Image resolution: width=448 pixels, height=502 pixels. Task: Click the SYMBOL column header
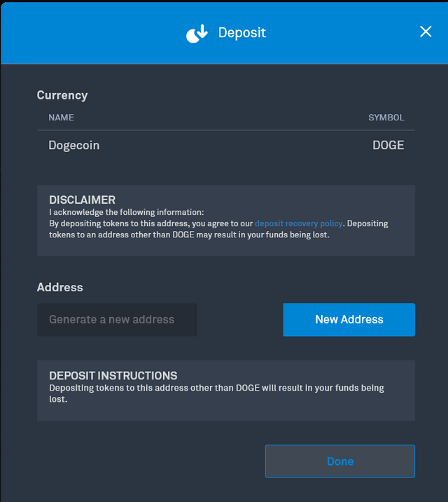(386, 118)
